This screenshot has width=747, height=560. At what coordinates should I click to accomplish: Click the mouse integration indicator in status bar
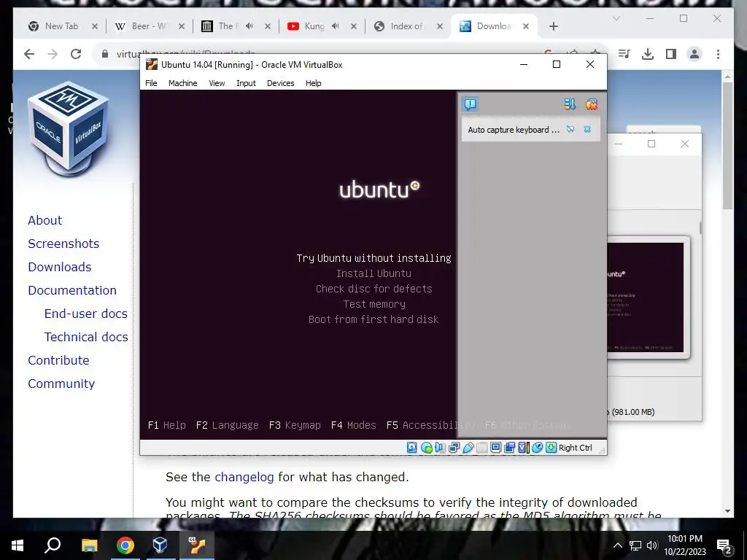pyautogui.click(x=538, y=448)
